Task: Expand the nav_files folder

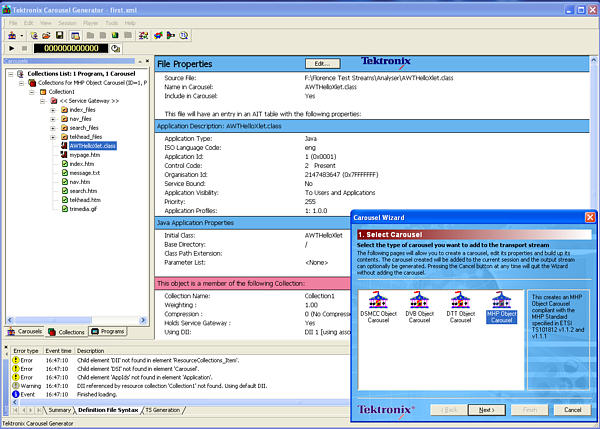Action: click(53, 119)
